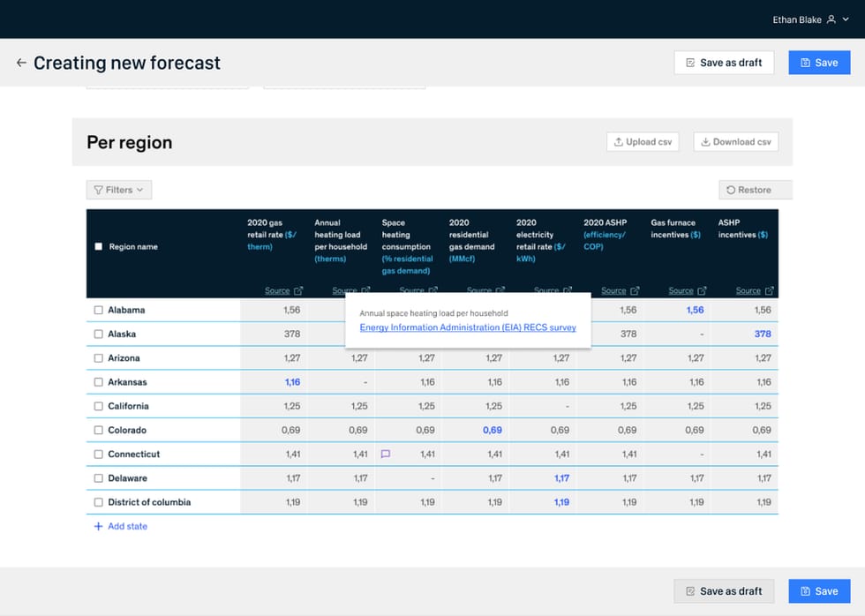Open the Source link under ASHP incentives

(x=748, y=290)
